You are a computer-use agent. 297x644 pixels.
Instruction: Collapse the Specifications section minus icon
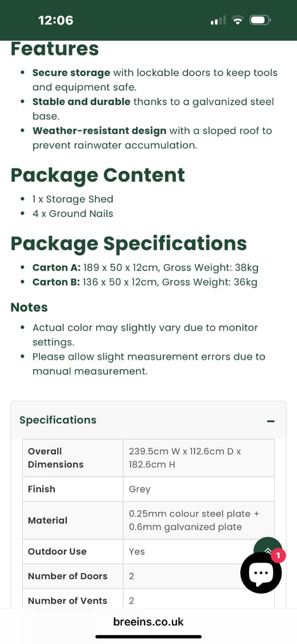coord(271,421)
